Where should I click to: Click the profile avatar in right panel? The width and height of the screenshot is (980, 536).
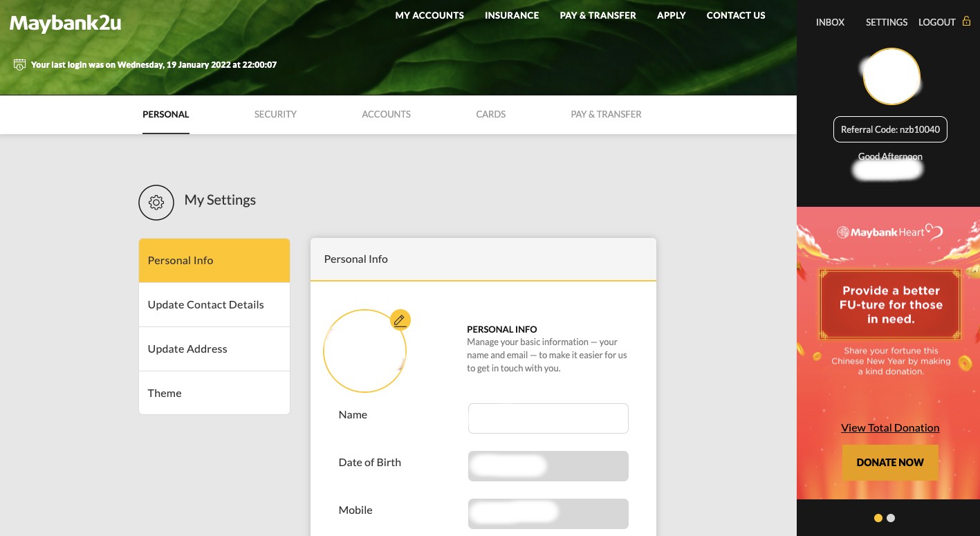coord(891,77)
